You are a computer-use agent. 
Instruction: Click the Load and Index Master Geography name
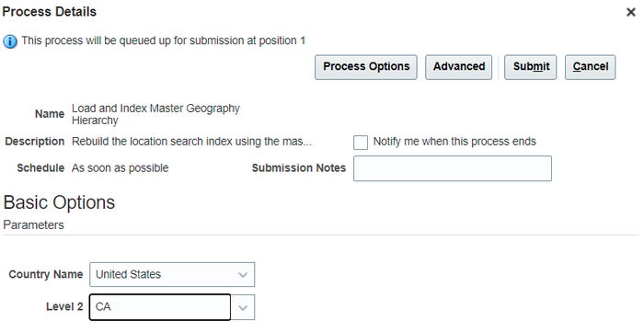(155, 114)
